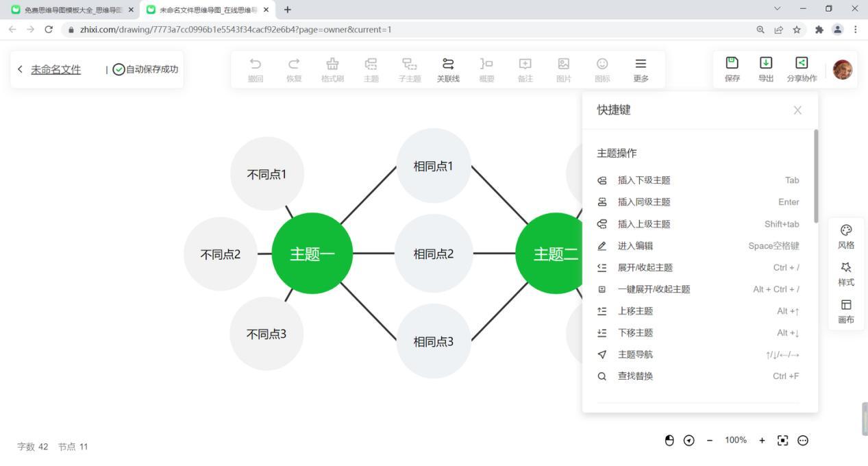
Task: Toggle the fullscreen icon next to the zoom controls
Action: 783,441
